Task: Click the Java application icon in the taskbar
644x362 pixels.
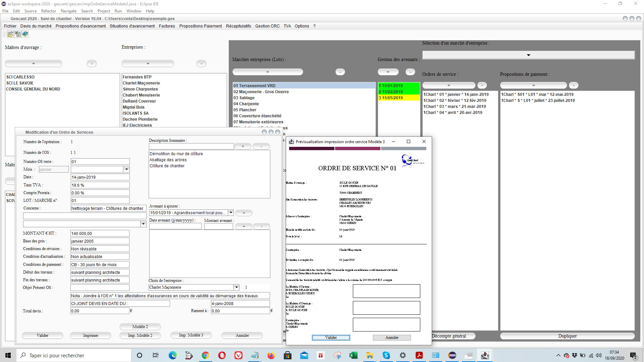Action: point(485,355)
